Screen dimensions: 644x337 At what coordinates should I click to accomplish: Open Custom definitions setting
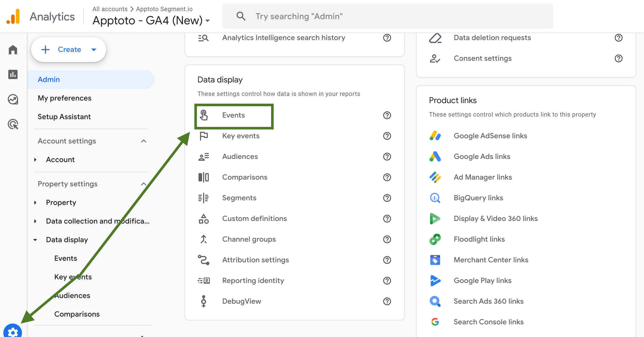click(255, 219)
